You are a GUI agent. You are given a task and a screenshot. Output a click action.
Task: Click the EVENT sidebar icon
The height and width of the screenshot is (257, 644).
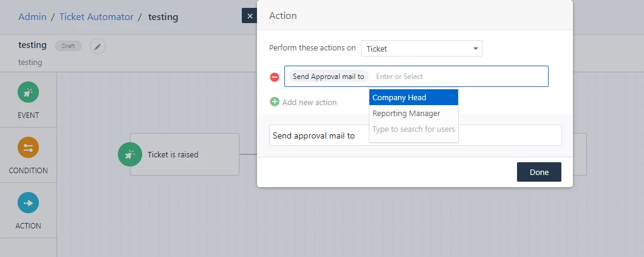(x=29, y=92)
